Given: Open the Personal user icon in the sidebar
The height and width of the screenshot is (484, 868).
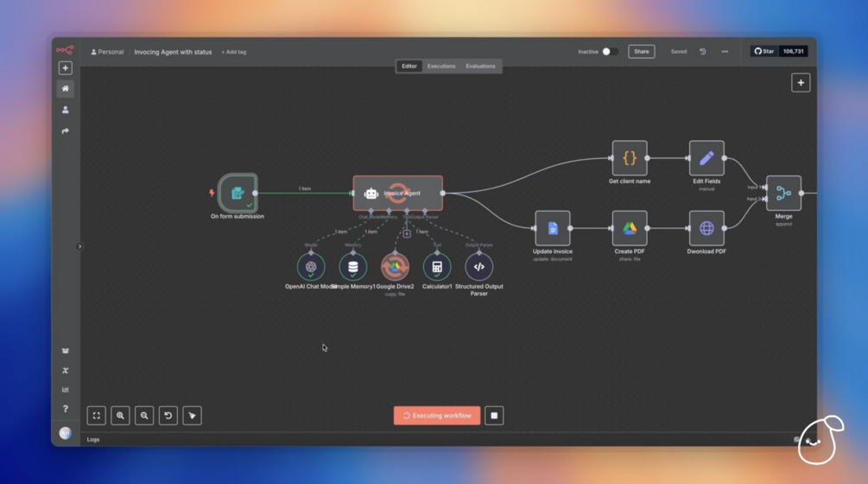Looking at the screenshot, I should tap(66, 110).
